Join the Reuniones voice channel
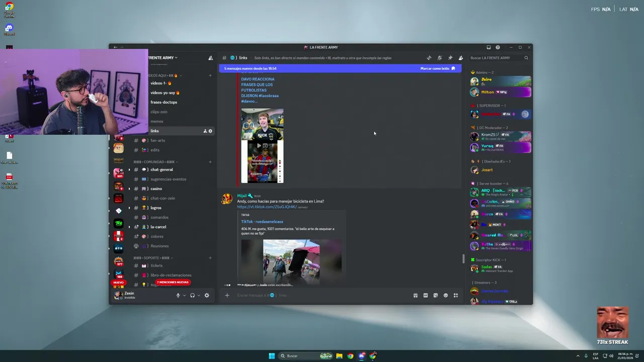 173,246
